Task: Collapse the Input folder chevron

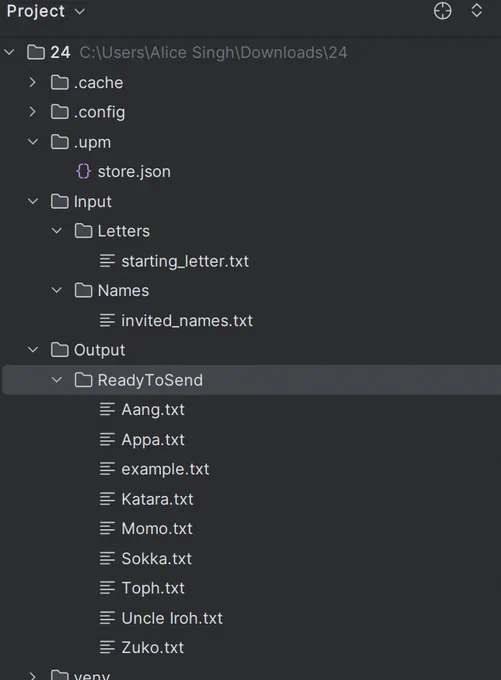Action: [33, 201]
